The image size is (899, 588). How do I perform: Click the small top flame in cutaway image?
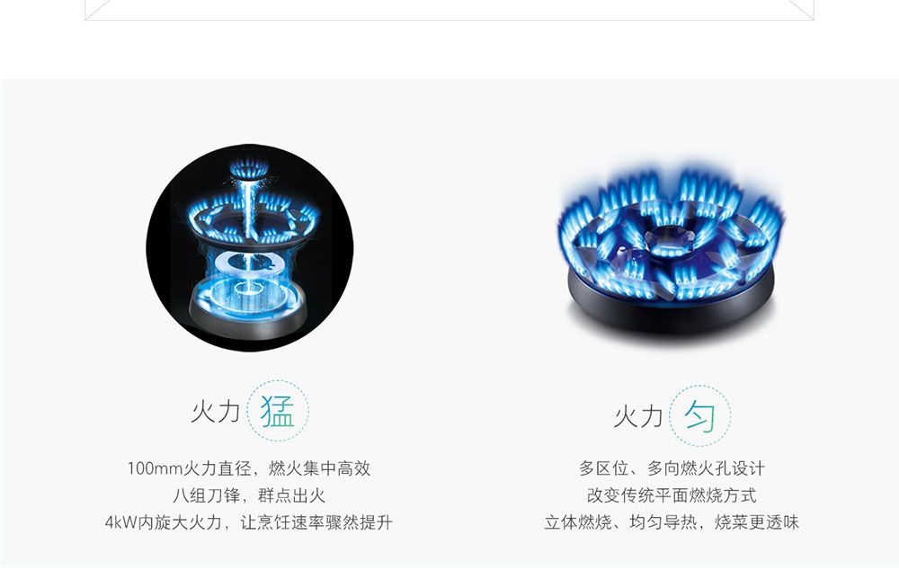249,169
